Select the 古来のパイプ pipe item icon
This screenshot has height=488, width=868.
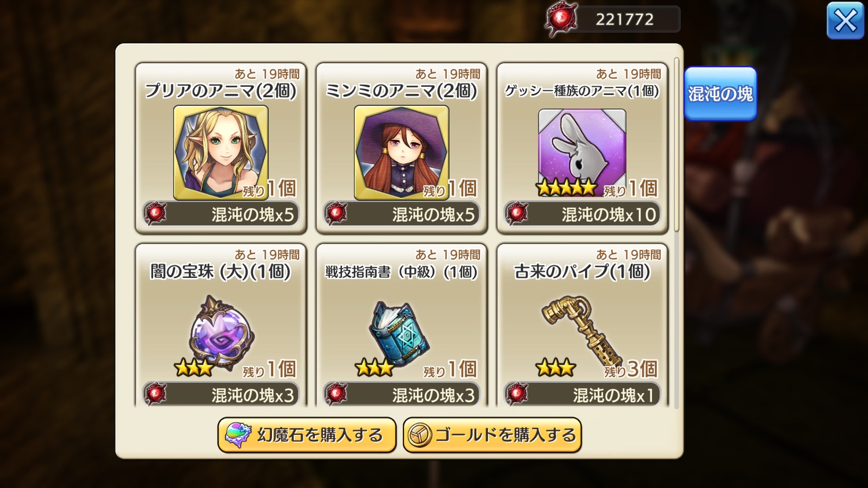580,330
